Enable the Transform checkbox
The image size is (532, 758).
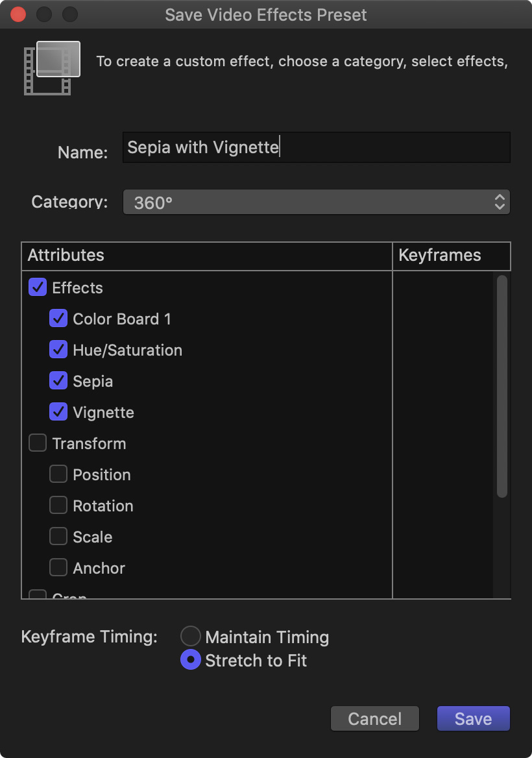(x=38, y=443)
